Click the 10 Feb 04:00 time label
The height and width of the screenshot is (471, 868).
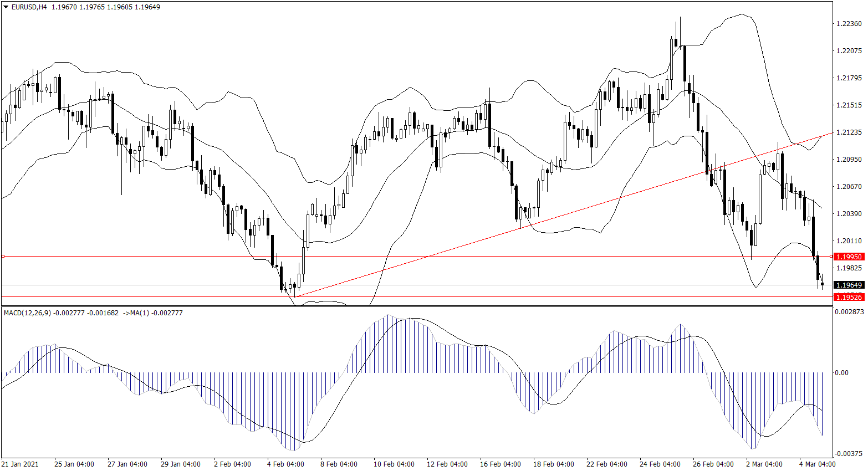tap(394, 464)
